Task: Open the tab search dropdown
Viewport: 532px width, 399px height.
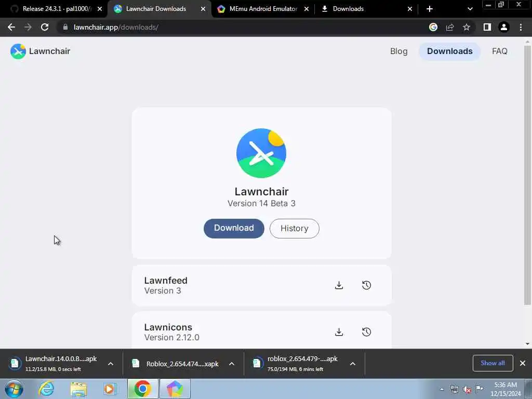Action: pos(470,9)
